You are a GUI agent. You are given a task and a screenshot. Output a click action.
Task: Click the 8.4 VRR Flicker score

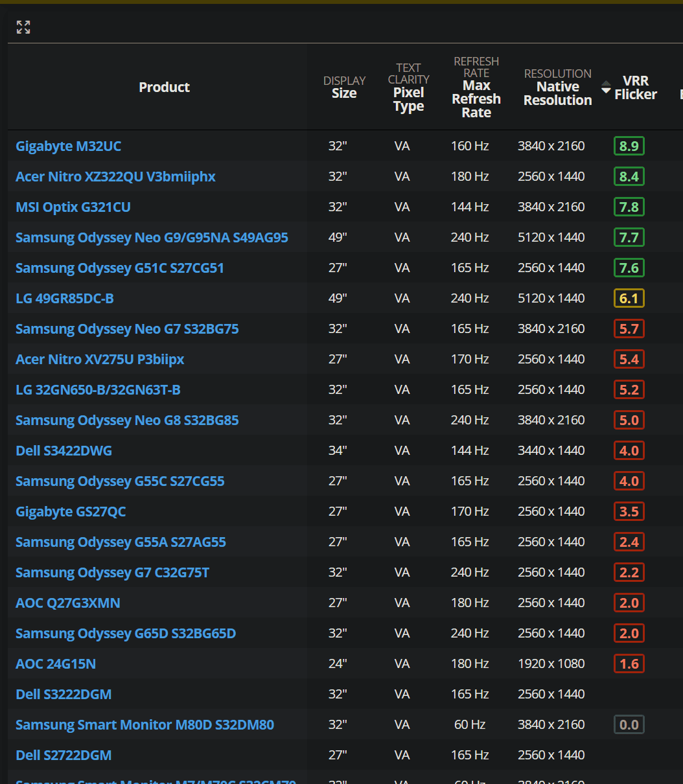pyautogui.click(x=629, y=176)
